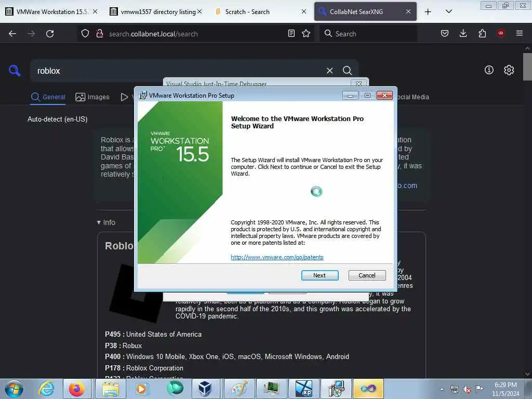The height and width of the screenshot is (399, 532).
Task: Open the VMware installer taskbar icon
Action: pyautogui.click(x=336, y=389)
